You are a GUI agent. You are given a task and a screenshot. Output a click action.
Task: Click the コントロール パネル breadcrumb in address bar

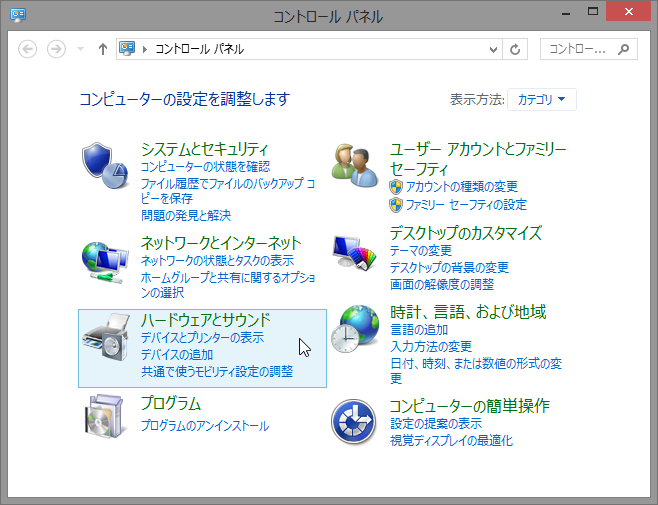click(200, 49)
